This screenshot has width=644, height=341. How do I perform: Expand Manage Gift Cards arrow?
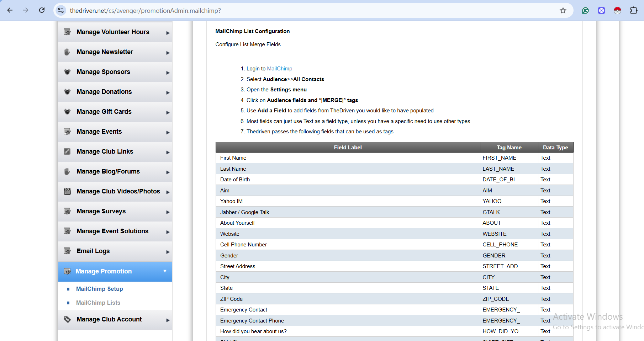168,113
